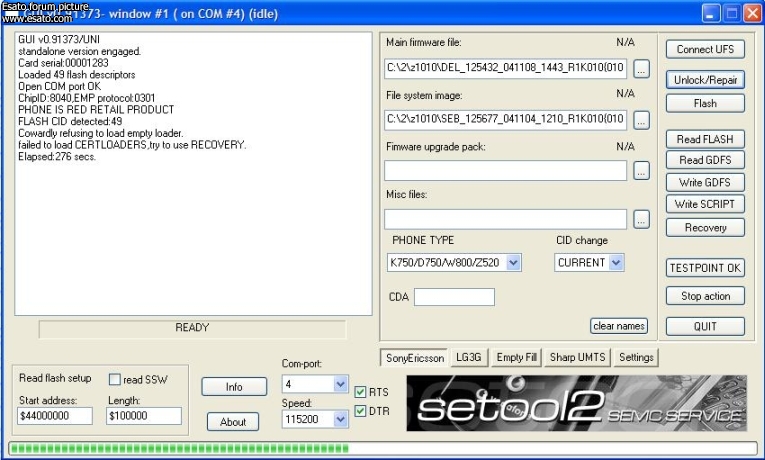Click the clear names button
Viewport: 765px width, 460px height.
point(619,326)
